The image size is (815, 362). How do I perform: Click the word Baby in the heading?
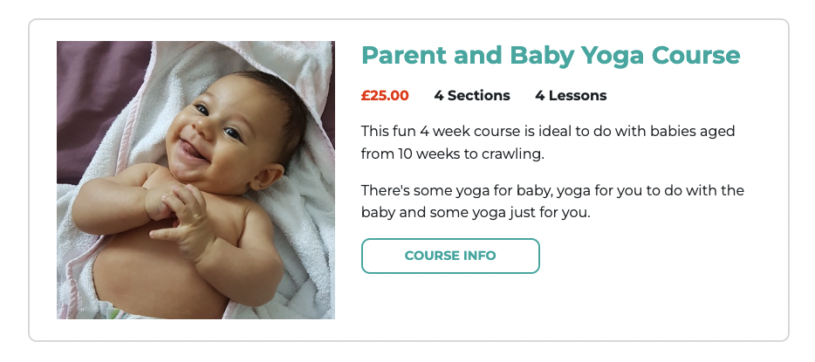pos(542,56)
